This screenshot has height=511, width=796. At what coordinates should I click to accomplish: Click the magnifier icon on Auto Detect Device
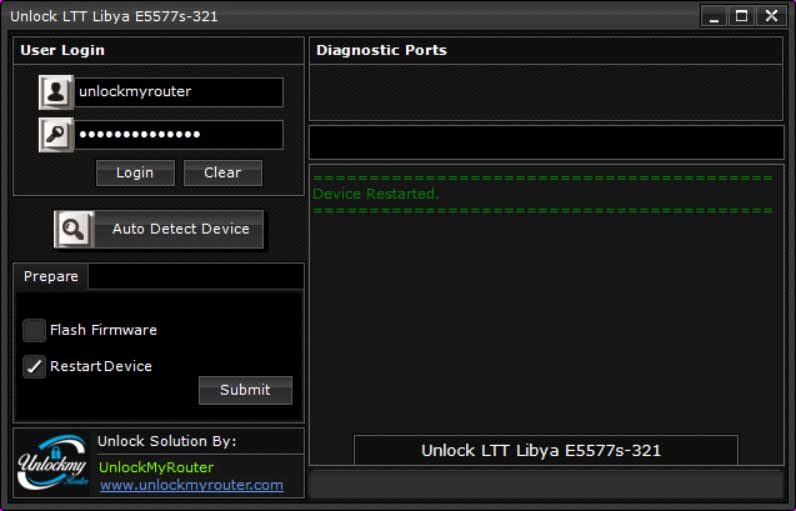(x=74, y=229)
